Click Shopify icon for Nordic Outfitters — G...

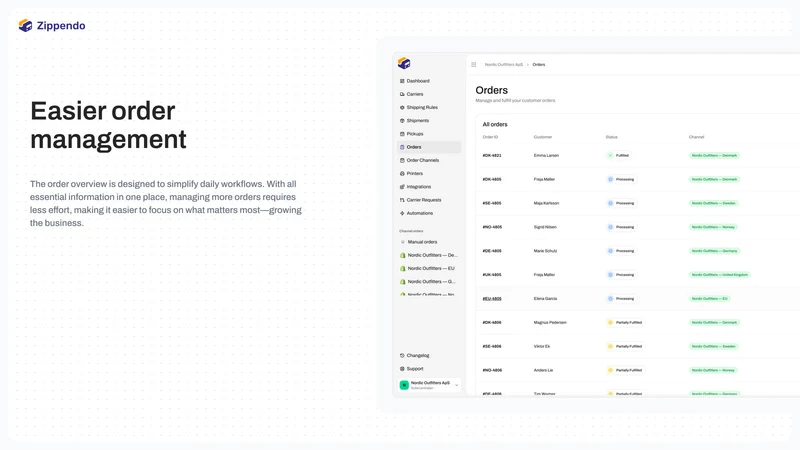403,282
